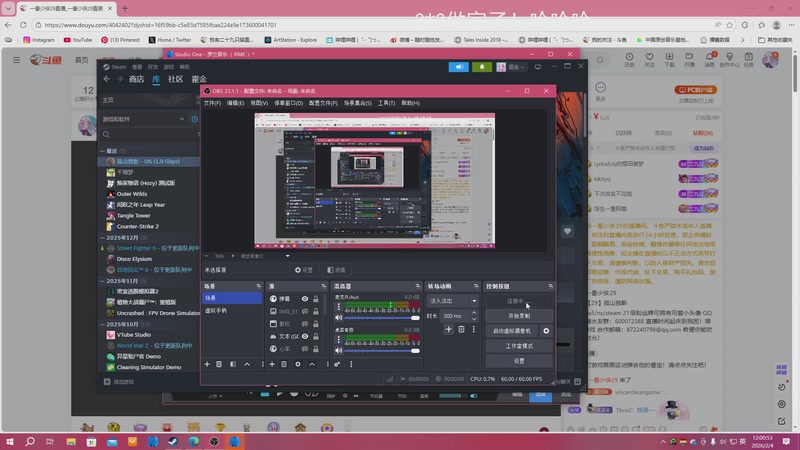Open 设置 button in OBS controls panel
The width and height of the screenshot is (800, 450).
(519, 361)
